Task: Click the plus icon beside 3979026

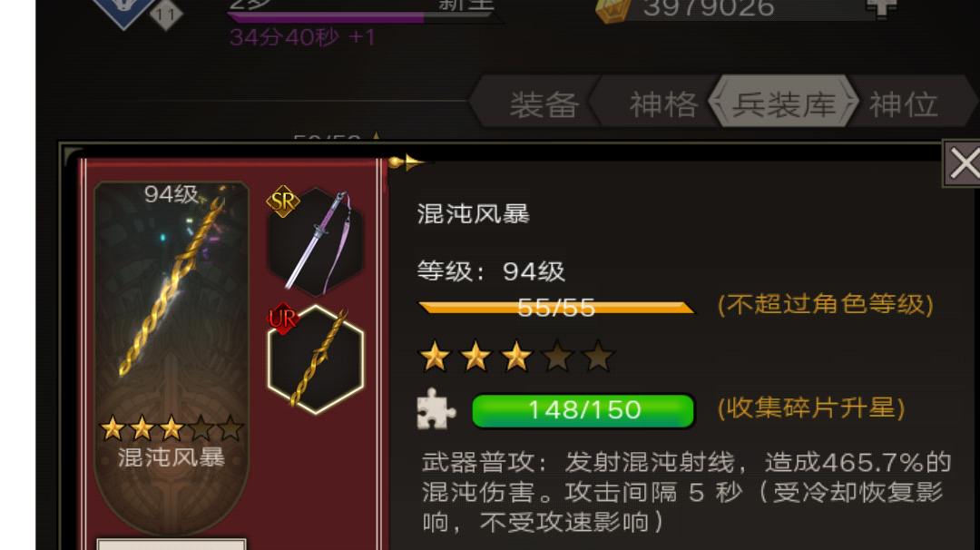Action: (x=882, y=7)
